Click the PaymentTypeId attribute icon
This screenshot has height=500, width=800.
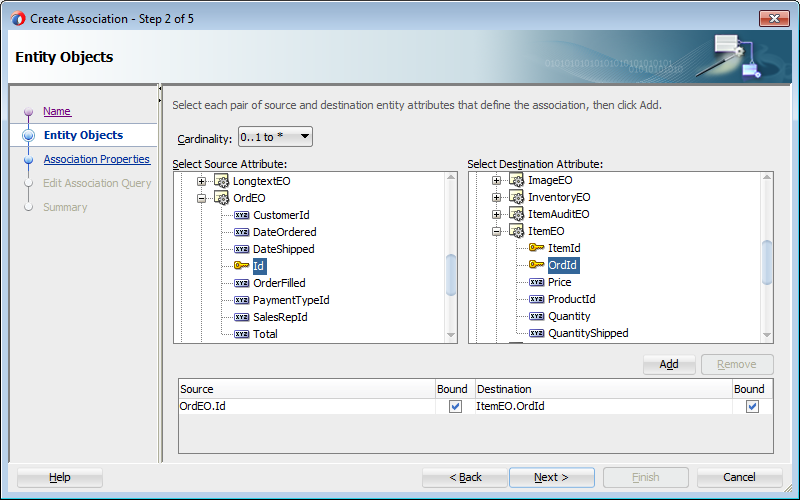point(241,300)
